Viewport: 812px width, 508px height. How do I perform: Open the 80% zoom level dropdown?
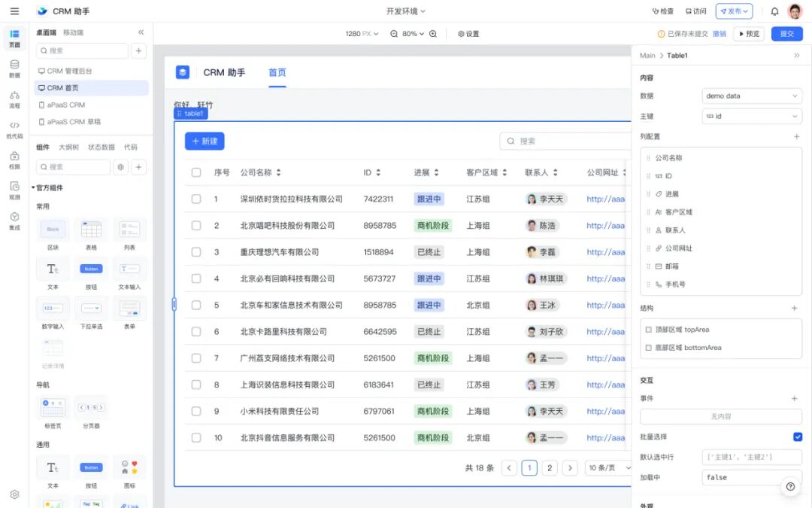pos(413,34)
